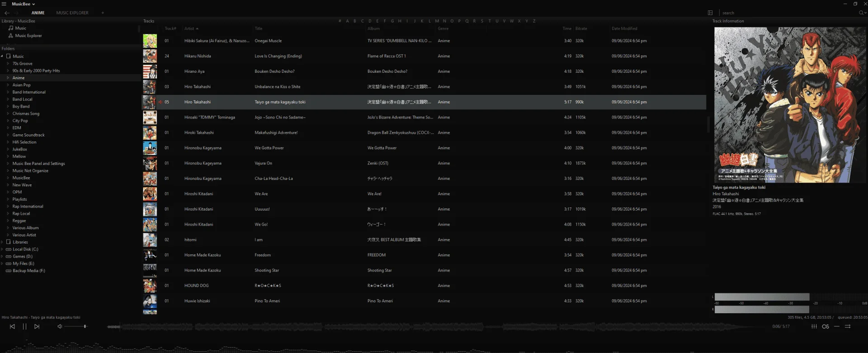This screenshot has width=868, height=353.
Task: Skip to previous track
Action: (x=12, y=326)
